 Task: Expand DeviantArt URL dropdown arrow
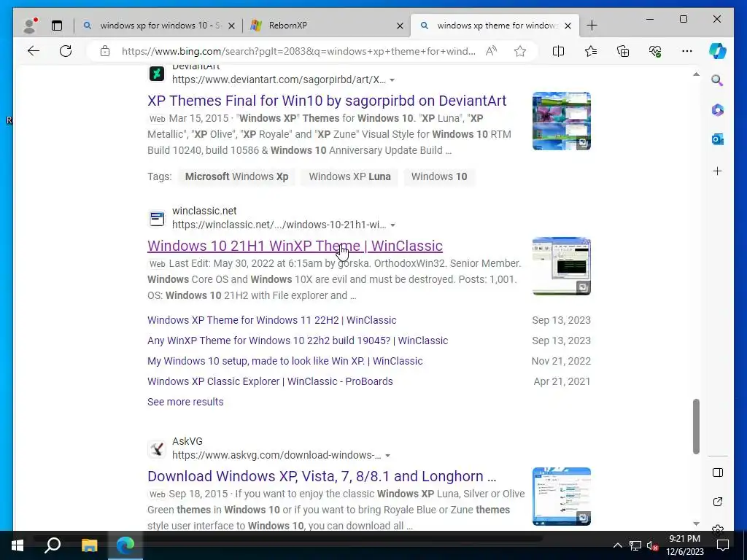tap(392, 80)
